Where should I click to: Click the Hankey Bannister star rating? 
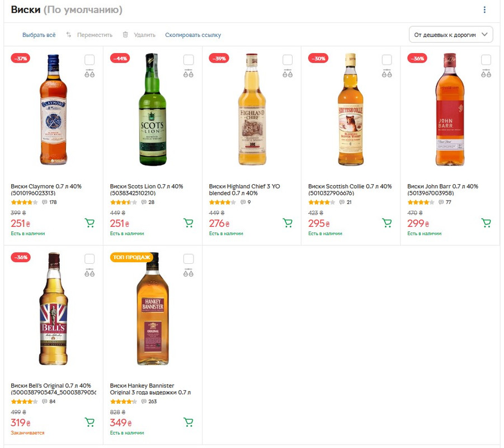(124, 402)
